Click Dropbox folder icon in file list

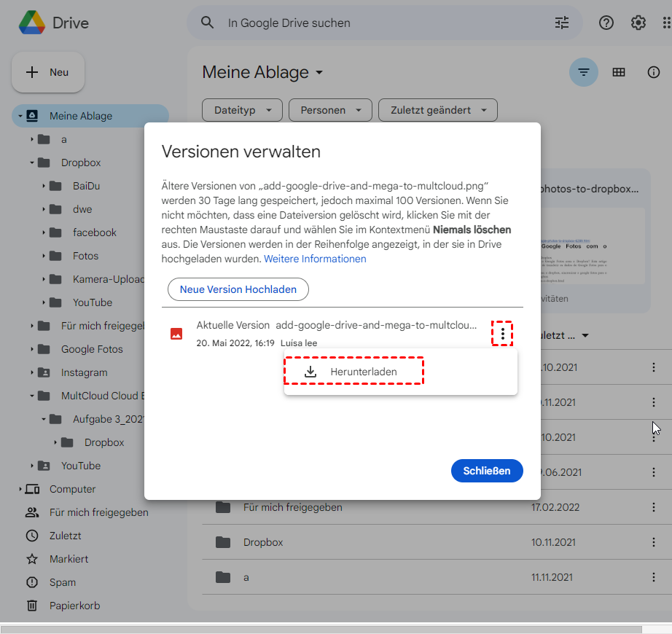223,542
